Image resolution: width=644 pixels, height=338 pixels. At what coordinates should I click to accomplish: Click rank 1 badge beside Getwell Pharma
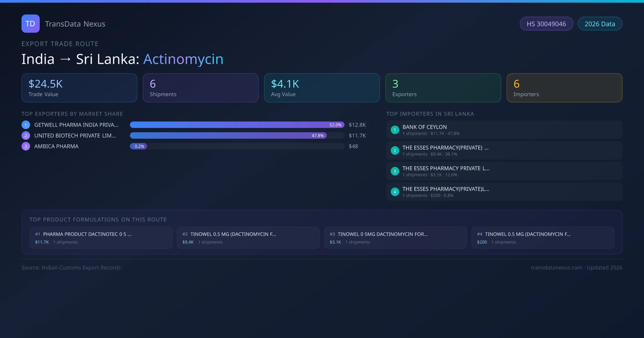click(x=26, y=125)
